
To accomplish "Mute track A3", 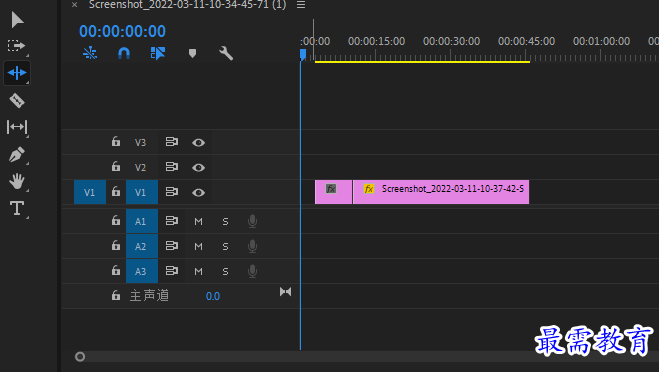I will tap(198, 272).
